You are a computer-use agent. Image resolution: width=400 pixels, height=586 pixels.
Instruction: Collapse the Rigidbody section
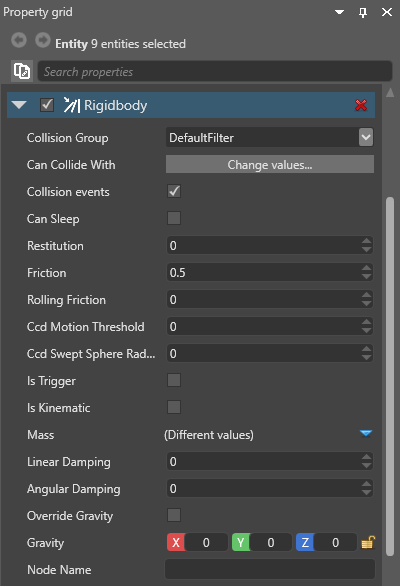coord(19,105)
